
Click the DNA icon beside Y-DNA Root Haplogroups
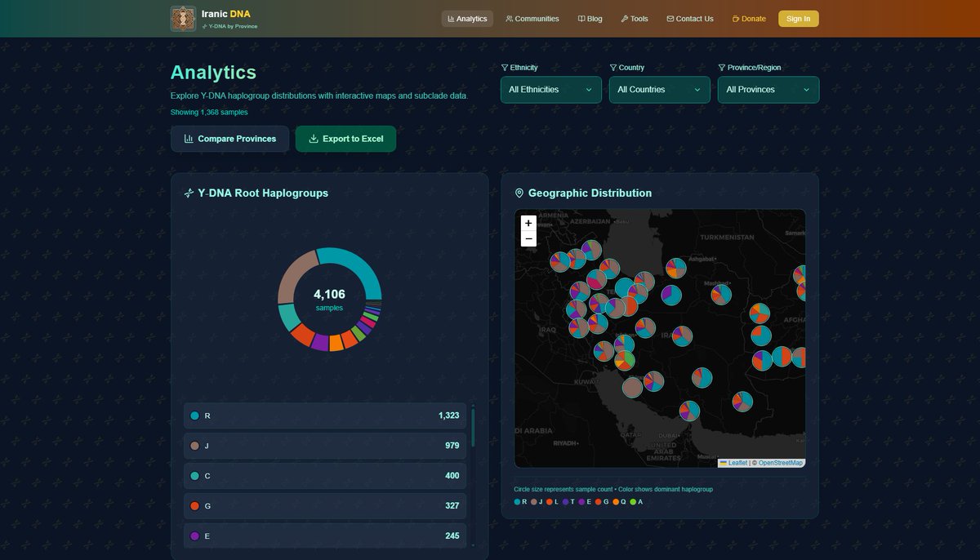click(x=189, y=193)
